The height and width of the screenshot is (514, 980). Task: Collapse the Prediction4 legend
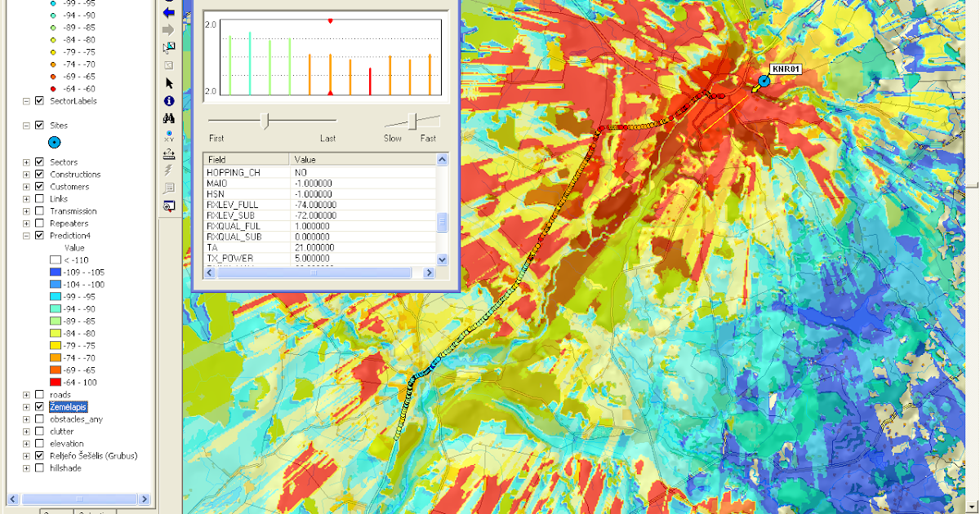[26, 236]
